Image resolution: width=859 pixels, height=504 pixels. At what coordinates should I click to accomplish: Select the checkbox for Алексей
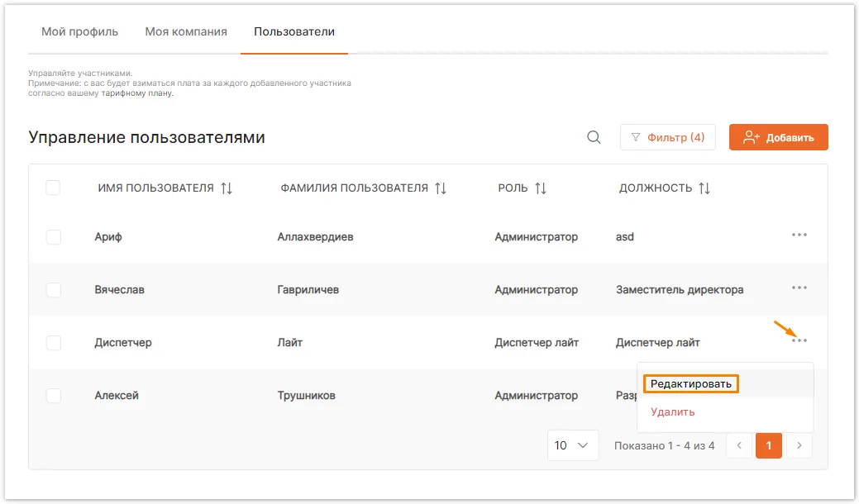pyautogui.click(x=53, y=395)
